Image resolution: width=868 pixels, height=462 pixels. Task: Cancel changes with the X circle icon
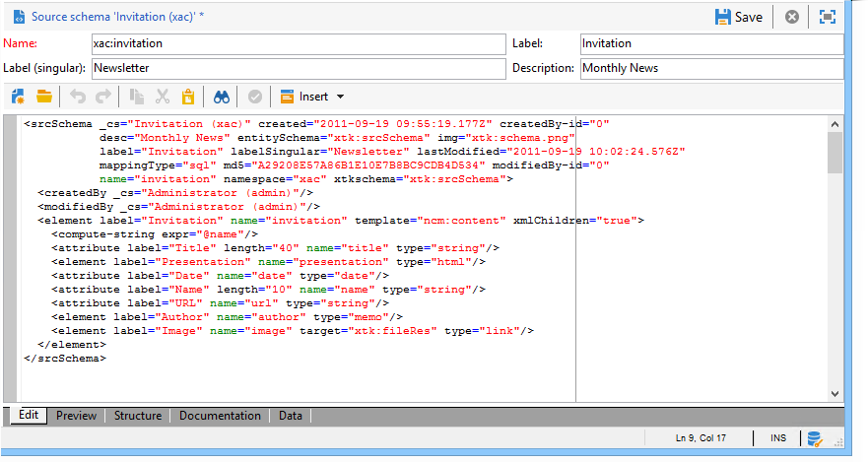click(792, 17)
